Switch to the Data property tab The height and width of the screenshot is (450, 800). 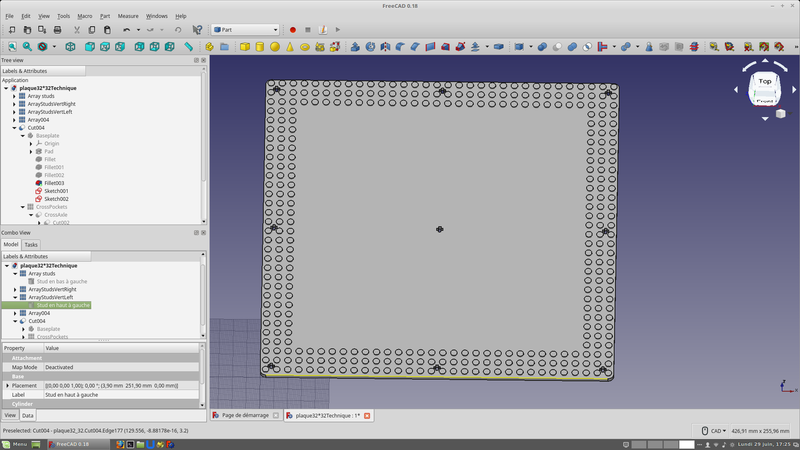[28, 415]
